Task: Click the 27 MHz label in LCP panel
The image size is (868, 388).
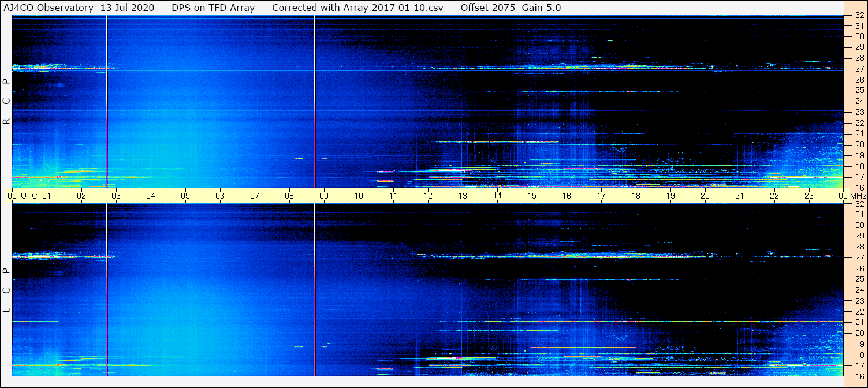Action: pos(859,258)
